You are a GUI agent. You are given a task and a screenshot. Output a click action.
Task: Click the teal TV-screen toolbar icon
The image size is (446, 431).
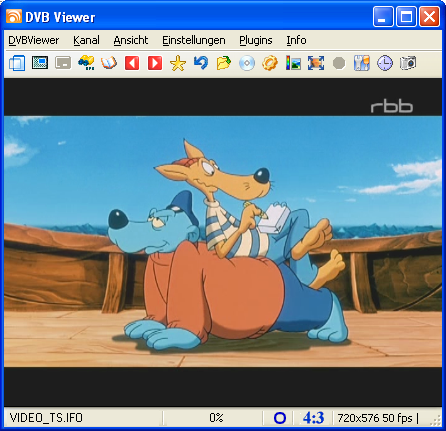pos(40,63)
